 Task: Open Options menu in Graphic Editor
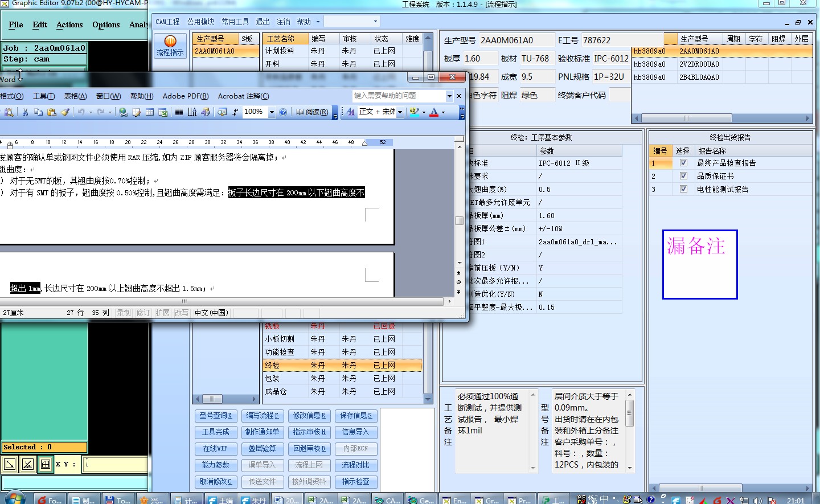(x=106, y=24)
